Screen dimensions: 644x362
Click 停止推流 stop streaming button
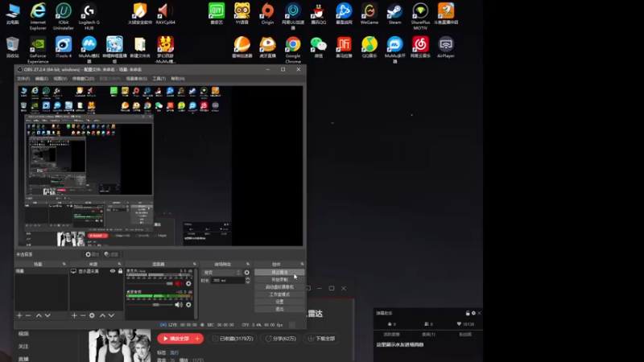pos(279,272)
